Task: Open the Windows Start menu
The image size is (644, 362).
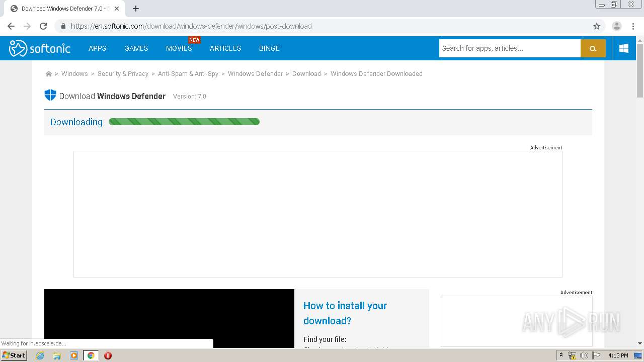Action: (14, 355)
